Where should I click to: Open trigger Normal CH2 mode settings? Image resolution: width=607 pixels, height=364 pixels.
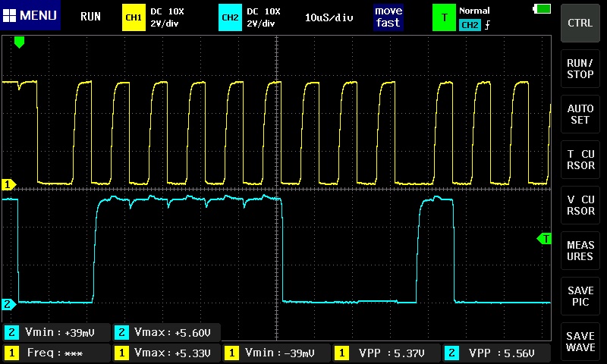pos(475,18)
